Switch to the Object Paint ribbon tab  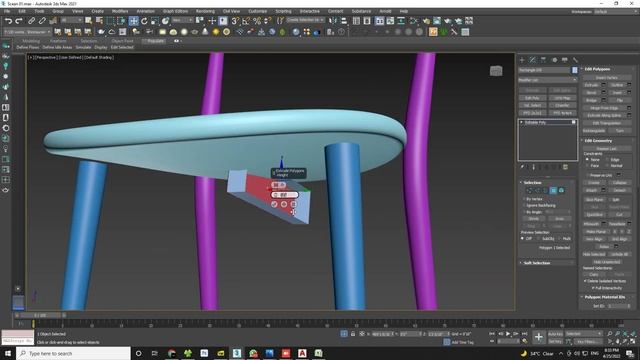(122, 41)
